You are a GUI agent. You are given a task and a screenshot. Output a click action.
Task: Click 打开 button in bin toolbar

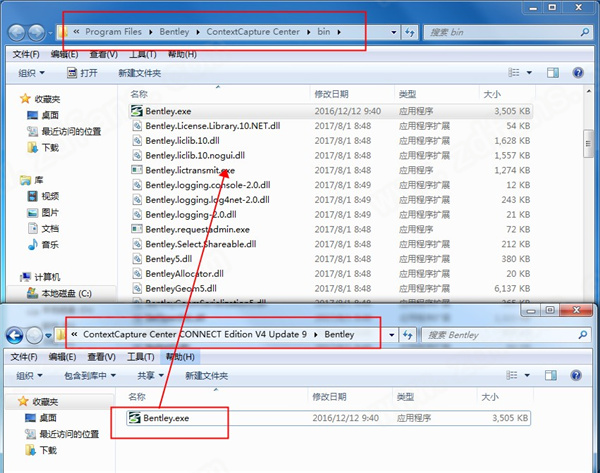tap(82, 73)
